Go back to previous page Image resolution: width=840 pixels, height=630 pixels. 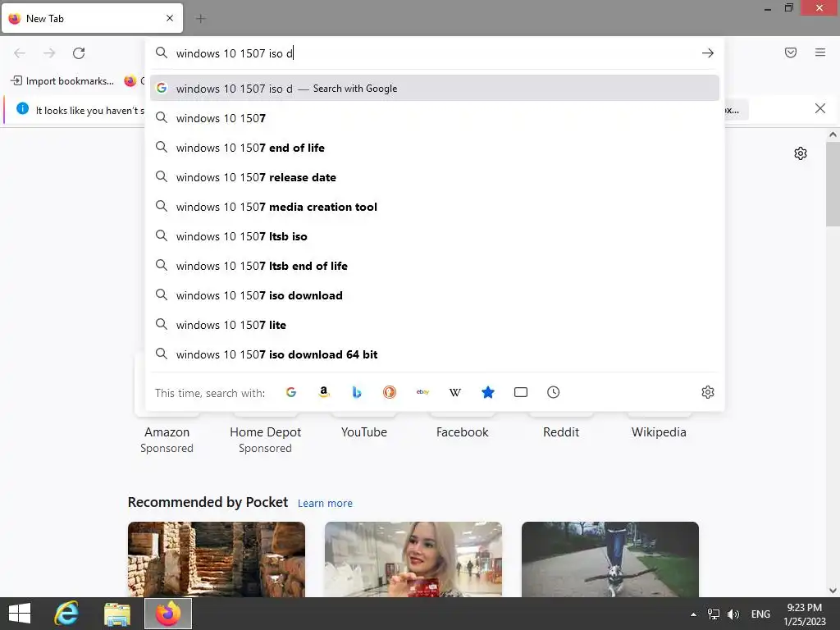[20, 53]
